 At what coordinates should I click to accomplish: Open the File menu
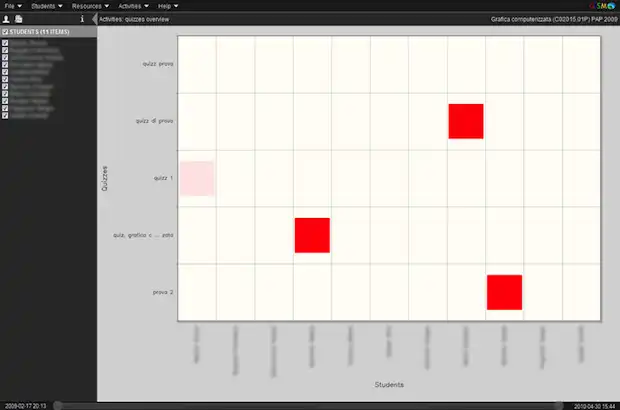pyautogui.click(x=13, y=6)
